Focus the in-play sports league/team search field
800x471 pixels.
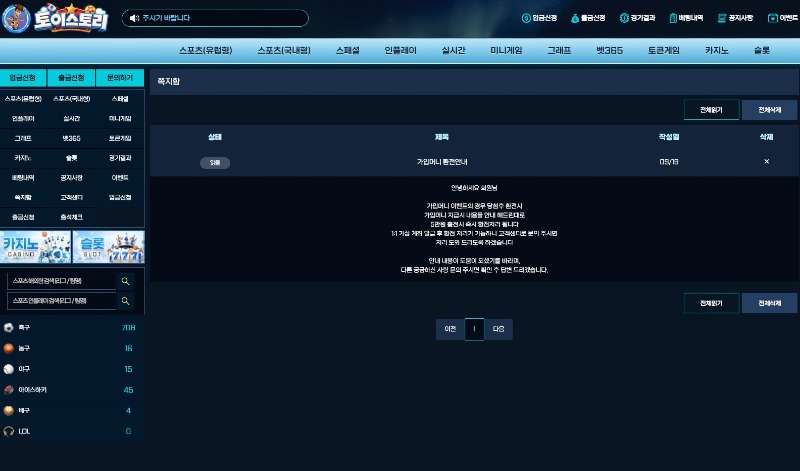click(x=62, y=301)
